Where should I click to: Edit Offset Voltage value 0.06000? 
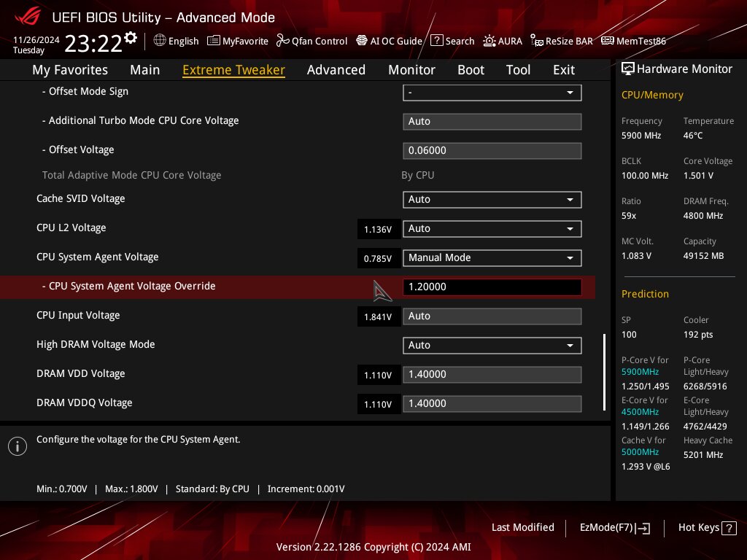(492, 150)
